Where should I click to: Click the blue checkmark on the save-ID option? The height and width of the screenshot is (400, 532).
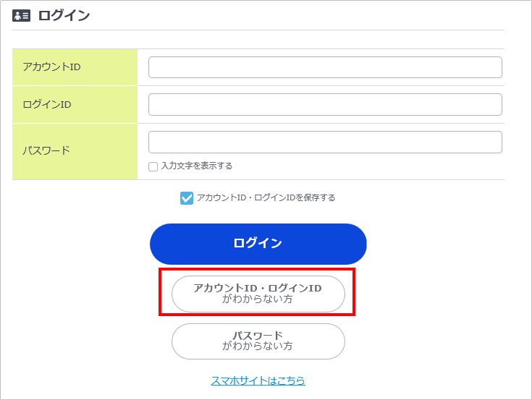187,197
